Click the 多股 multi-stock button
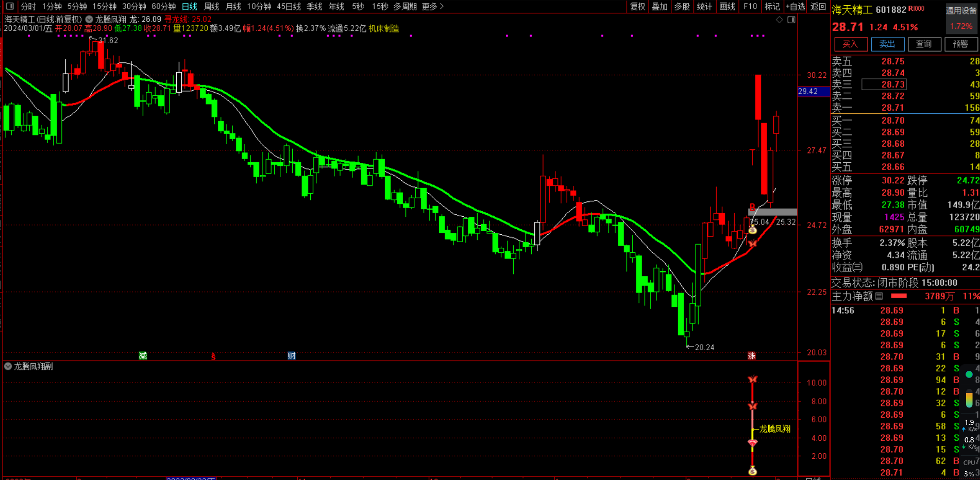The image size is (980, 480). click(x=682, y=6)
